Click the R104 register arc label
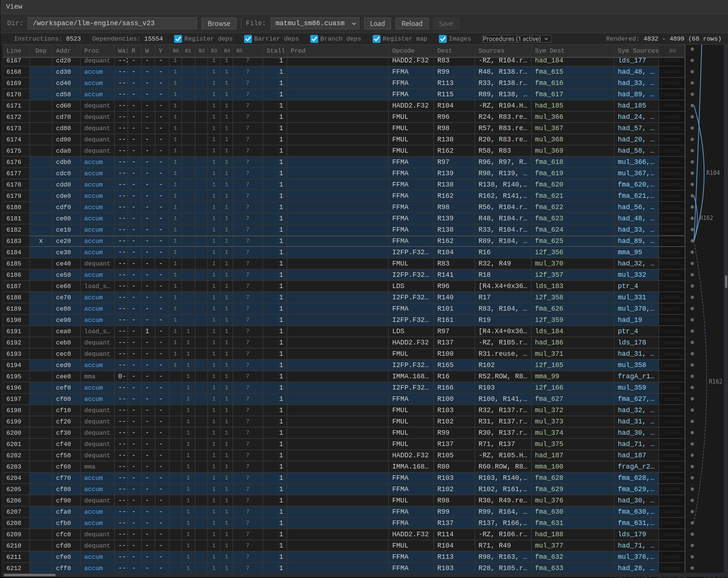The image size is (728, 578). tap(713, 173)
